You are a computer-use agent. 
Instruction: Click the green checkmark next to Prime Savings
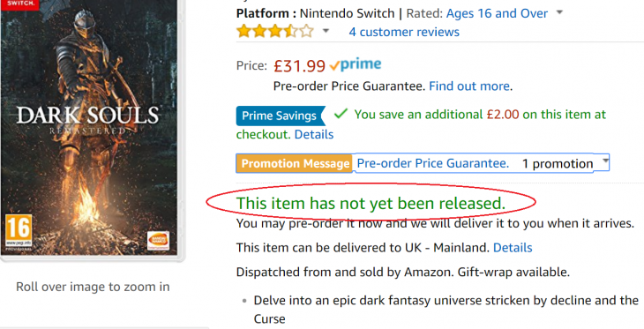click(x=341, y=114)
